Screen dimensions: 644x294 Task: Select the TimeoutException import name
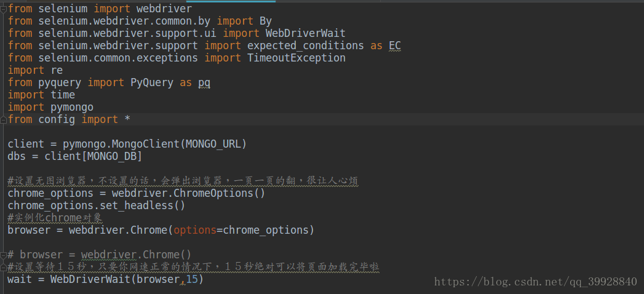coord(296,58)
